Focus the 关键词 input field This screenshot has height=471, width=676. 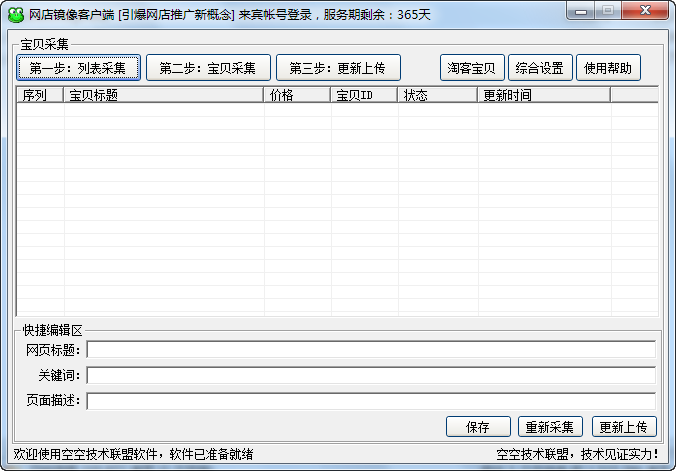tap(371, 375)
